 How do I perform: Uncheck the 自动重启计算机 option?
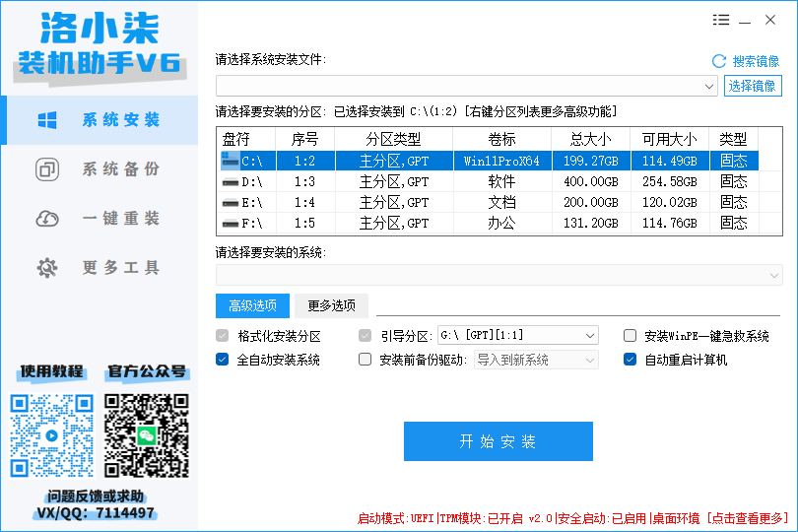point(631,360)
